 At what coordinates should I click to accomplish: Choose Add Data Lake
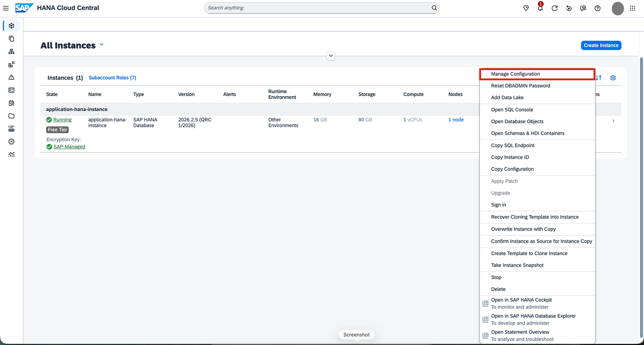click(537, 97)
